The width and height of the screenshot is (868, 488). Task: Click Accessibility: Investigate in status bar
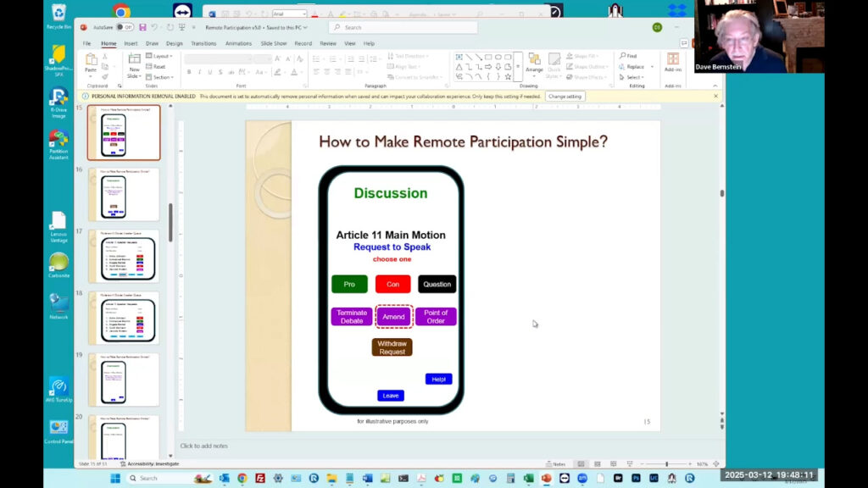(150, 463)
